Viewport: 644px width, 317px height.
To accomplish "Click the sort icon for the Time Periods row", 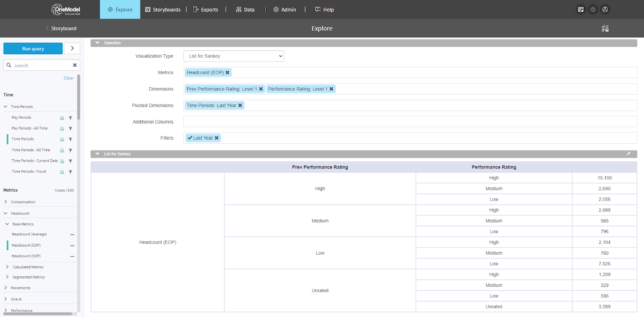I will point(62,140).
